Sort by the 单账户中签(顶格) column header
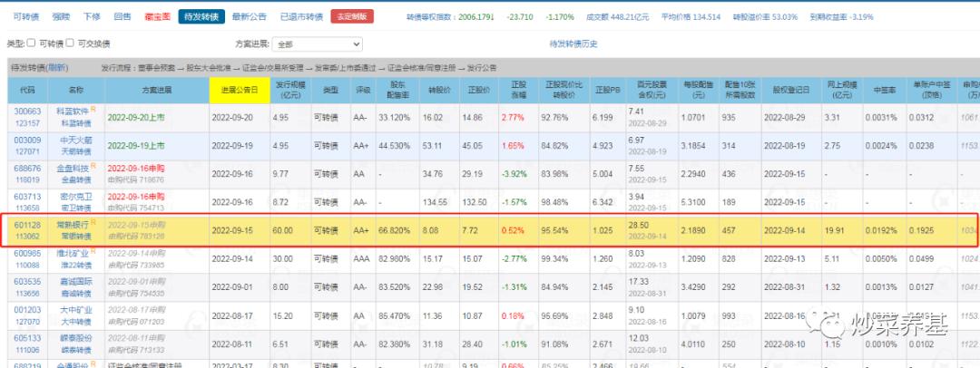The image size is (980, 368). (x=930, y=91)
